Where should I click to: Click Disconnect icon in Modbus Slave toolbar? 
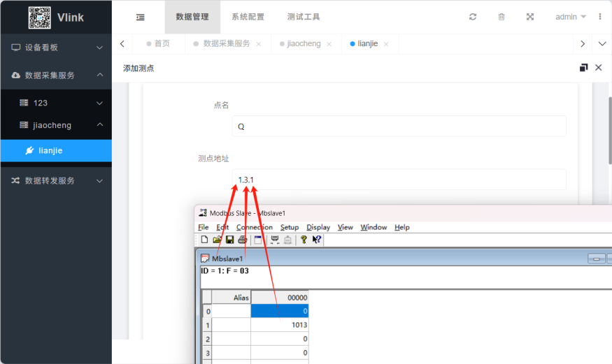[287, 240]
